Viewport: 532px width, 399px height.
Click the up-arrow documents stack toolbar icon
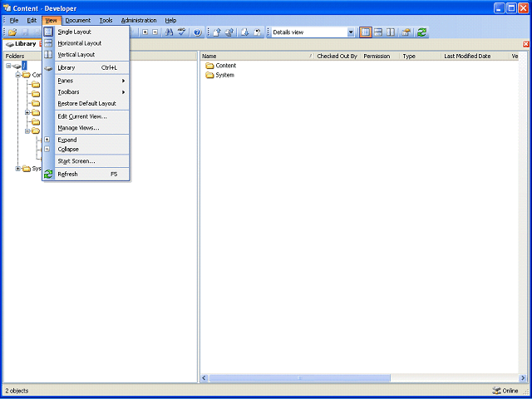pos(229,32)
